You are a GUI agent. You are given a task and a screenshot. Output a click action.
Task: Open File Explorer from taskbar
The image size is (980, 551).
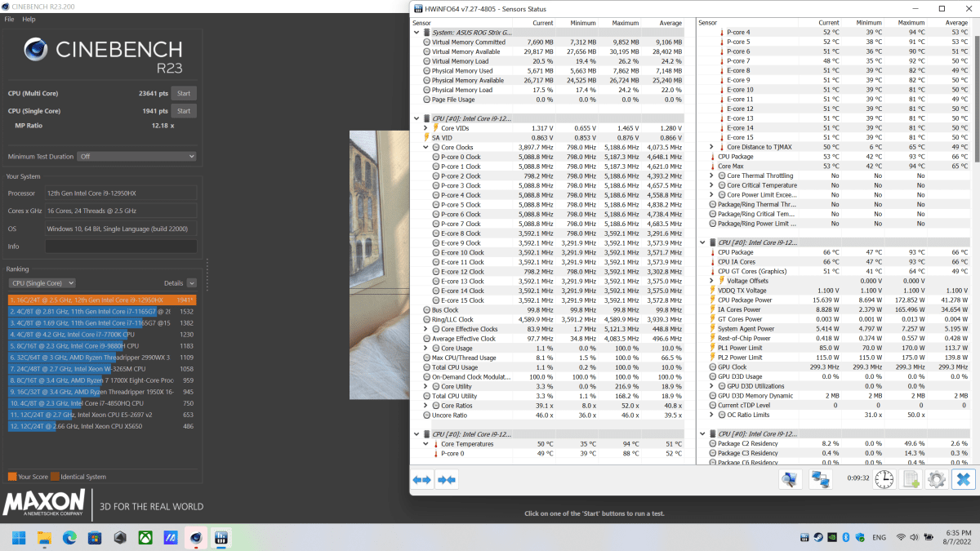click(44, 537)
